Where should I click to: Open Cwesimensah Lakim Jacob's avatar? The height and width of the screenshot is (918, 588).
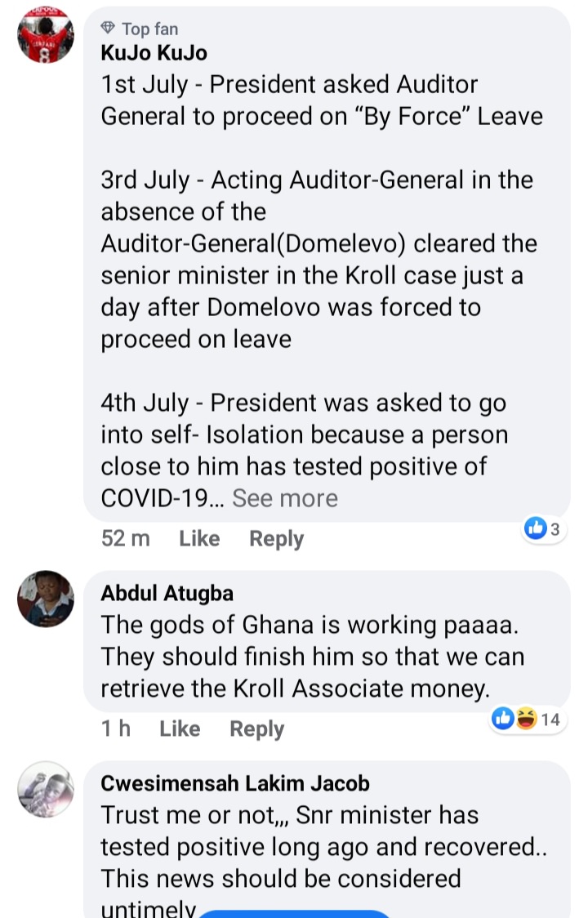[x=47, y=790]
